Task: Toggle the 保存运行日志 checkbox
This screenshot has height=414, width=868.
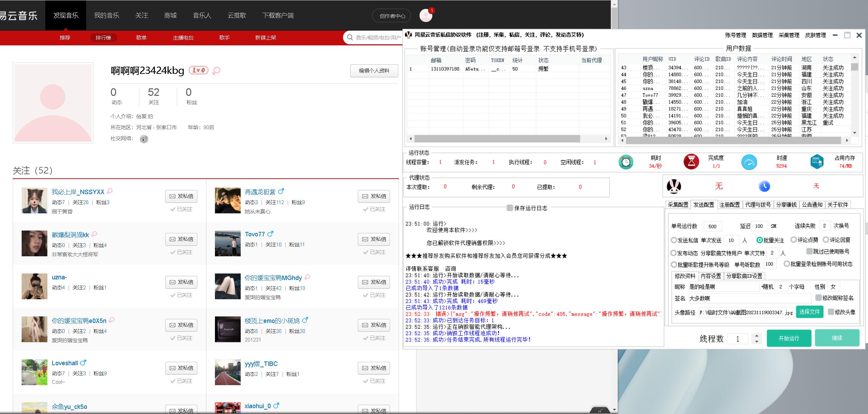Action: click(x=510, y=208)
